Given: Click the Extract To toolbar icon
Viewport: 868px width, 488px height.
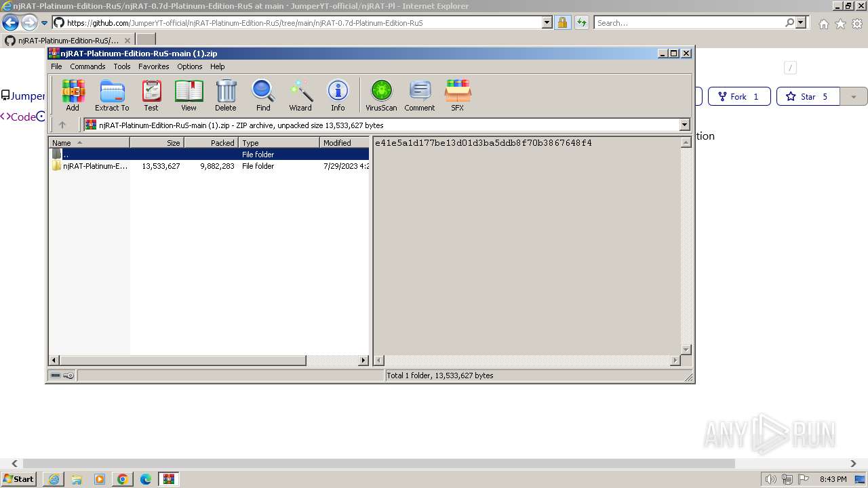Looking at the screenshot, I should pyautogui.click(x=112, y=95).
